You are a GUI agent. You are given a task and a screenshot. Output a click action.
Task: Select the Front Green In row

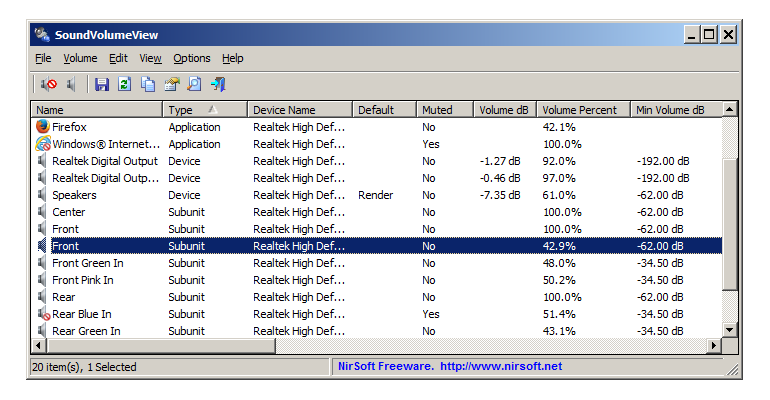point(377,263)
